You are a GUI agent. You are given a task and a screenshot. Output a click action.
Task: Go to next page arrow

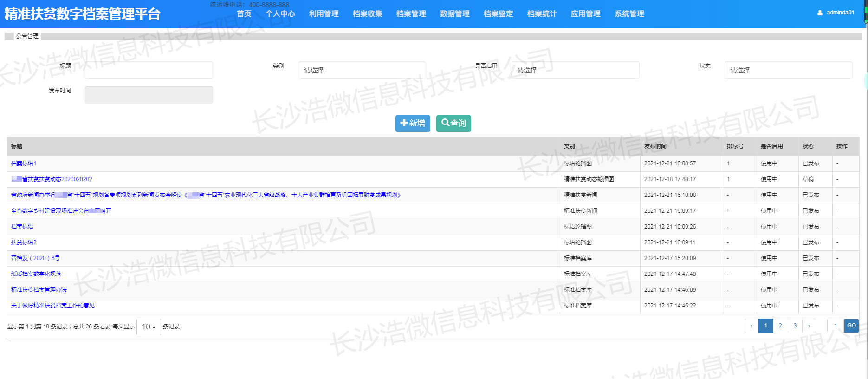pyautogui.click(x=809, y=326)
